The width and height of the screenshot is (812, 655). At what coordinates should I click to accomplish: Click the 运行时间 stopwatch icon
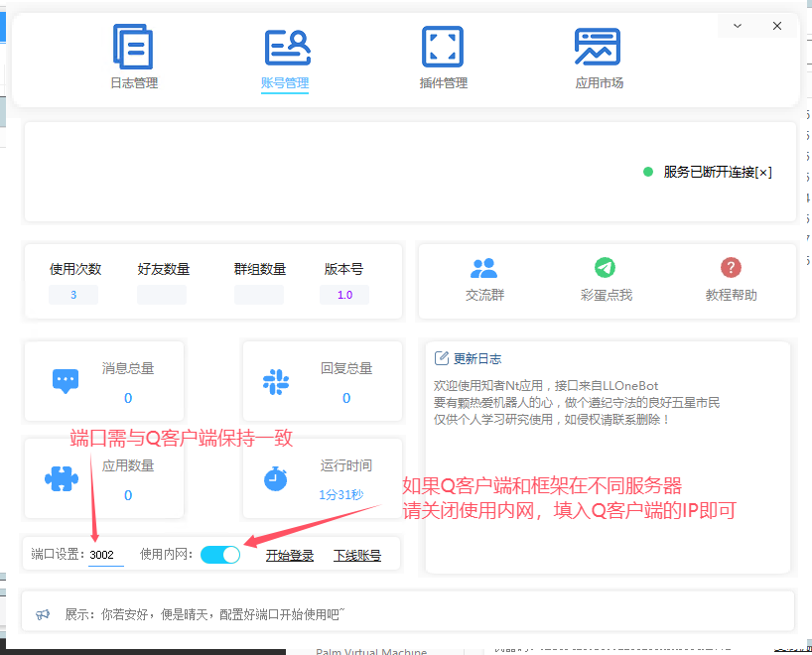pyautogui.click(x=276, y=479)
